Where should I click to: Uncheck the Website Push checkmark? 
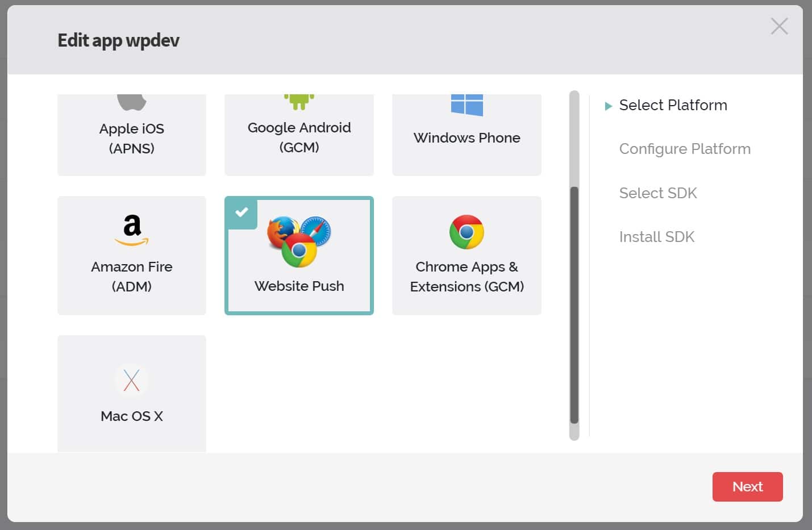[241, 212]
